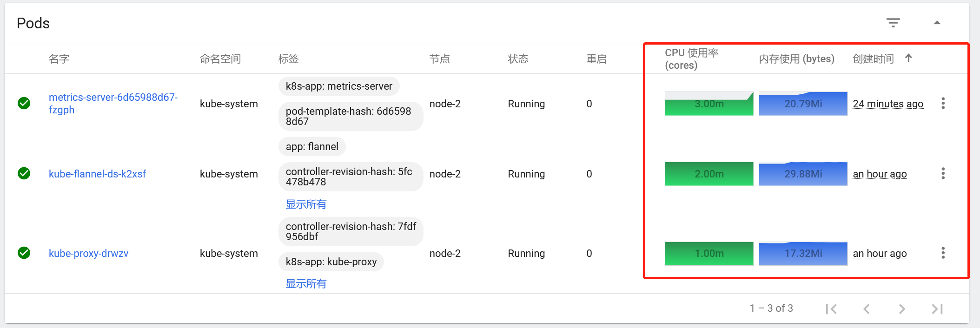Sort by the 创建时间 column header

tap(873, 59)
